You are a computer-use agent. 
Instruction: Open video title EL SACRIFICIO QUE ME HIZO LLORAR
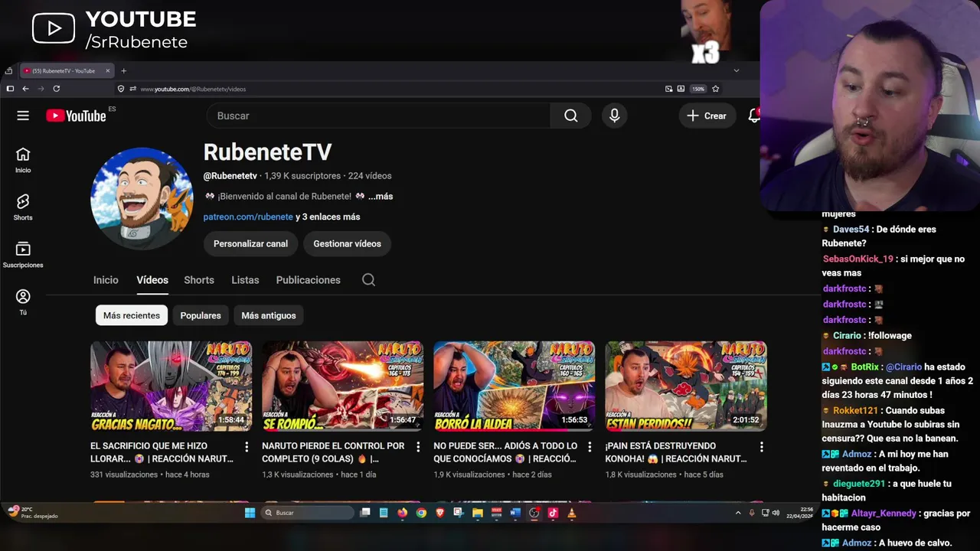point(161,452)
